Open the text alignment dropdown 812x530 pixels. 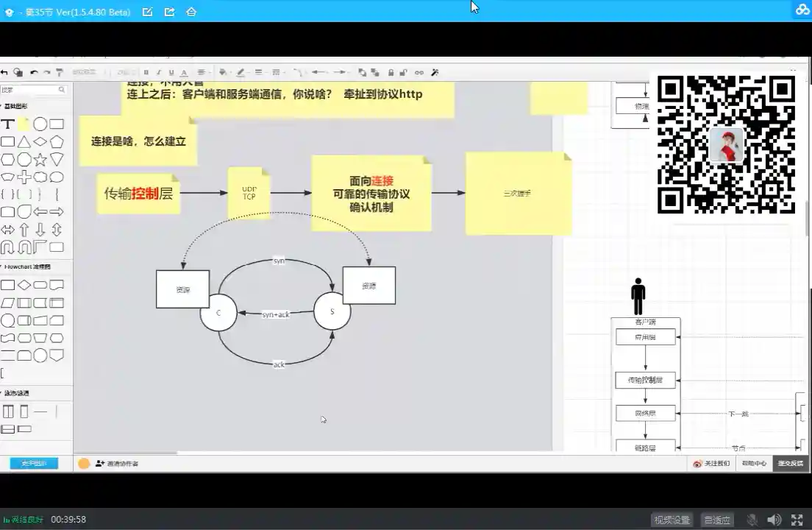click(x=202, y=73)
